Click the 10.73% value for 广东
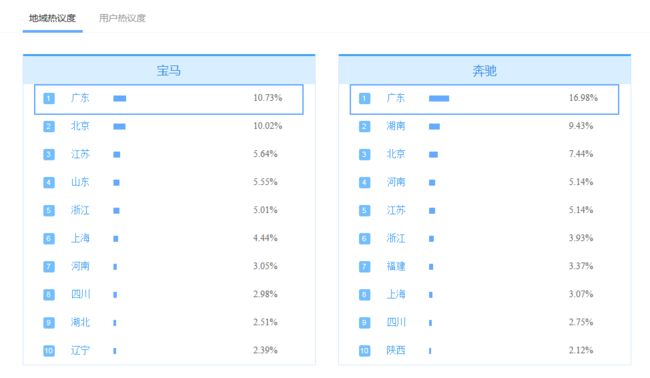 268,98
